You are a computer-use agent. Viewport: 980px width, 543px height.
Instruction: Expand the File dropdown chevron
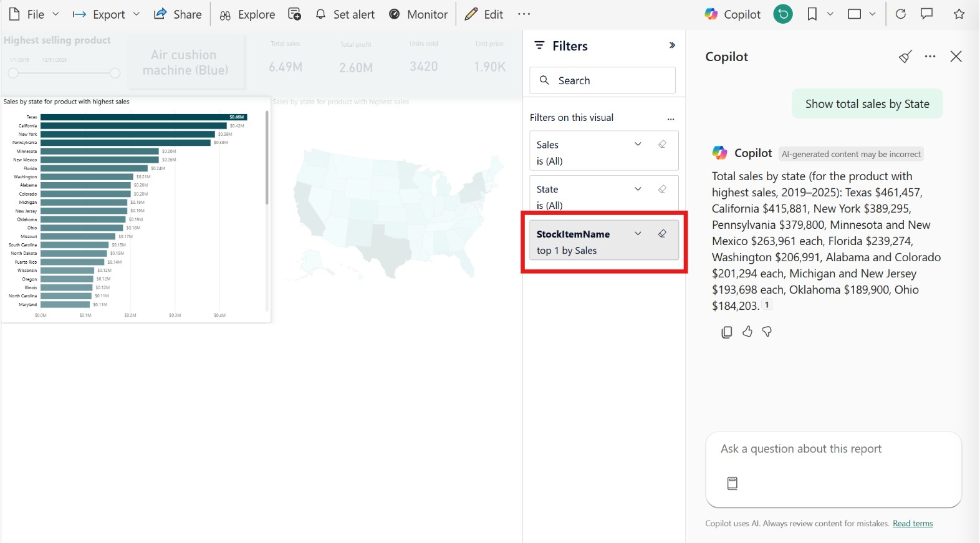click(55, 14)
